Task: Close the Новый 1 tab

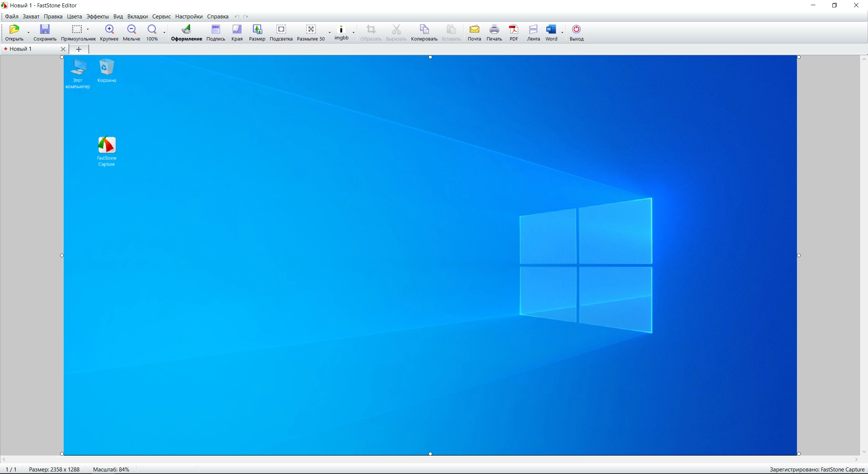Action: 63,49
